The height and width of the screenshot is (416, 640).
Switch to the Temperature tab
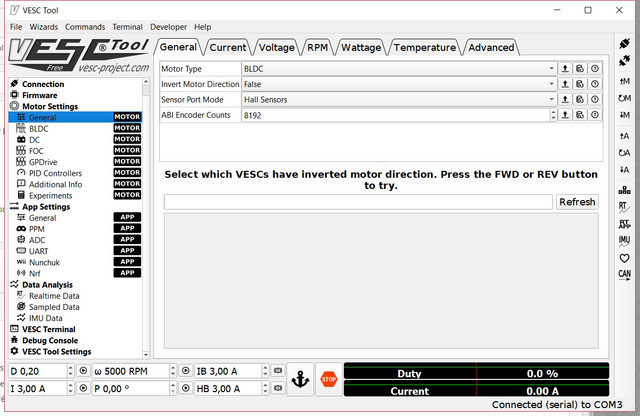424,47
